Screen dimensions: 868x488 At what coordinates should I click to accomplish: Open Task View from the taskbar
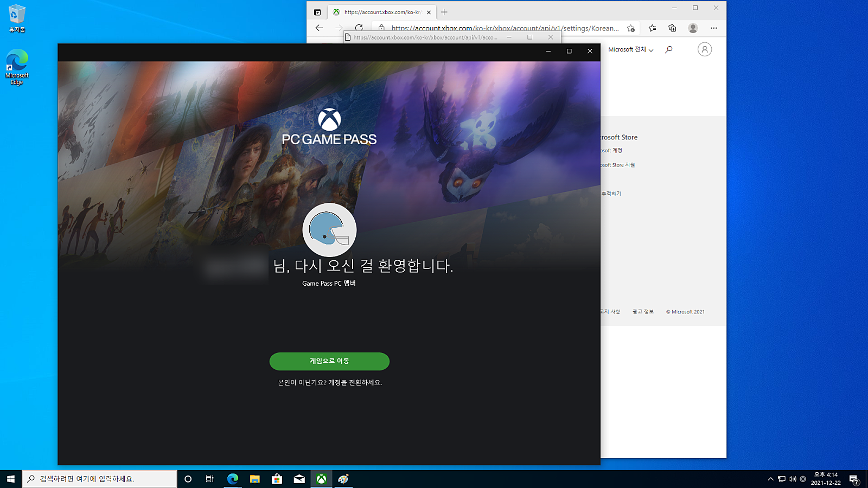(x=210, y=479)
